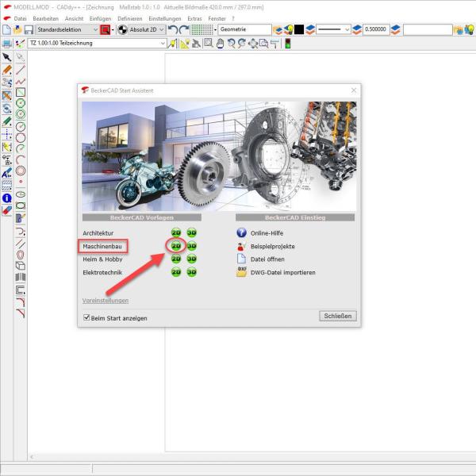This screenshot has width=476, height=476.
Task: Choose the Maschinenbau 3D template
Action: 191,246
